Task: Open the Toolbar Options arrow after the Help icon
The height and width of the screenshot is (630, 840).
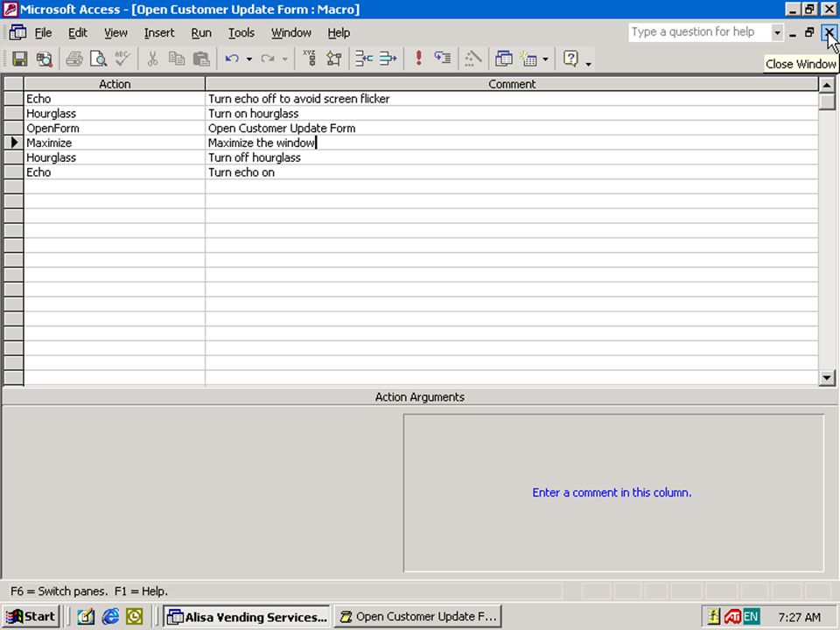Action: tap(588, 63)
